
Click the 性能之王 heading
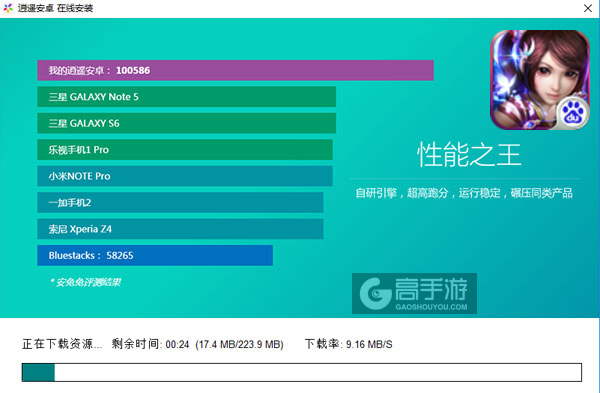469,155
